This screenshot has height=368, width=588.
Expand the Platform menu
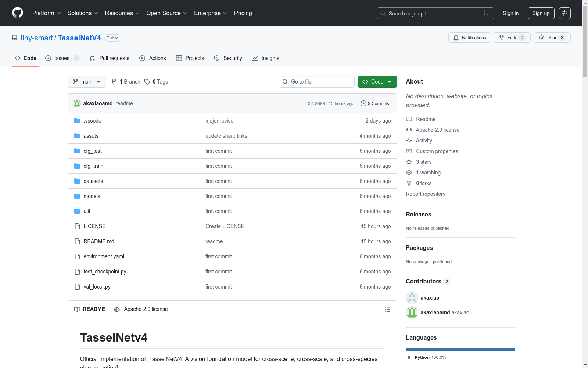46,13
